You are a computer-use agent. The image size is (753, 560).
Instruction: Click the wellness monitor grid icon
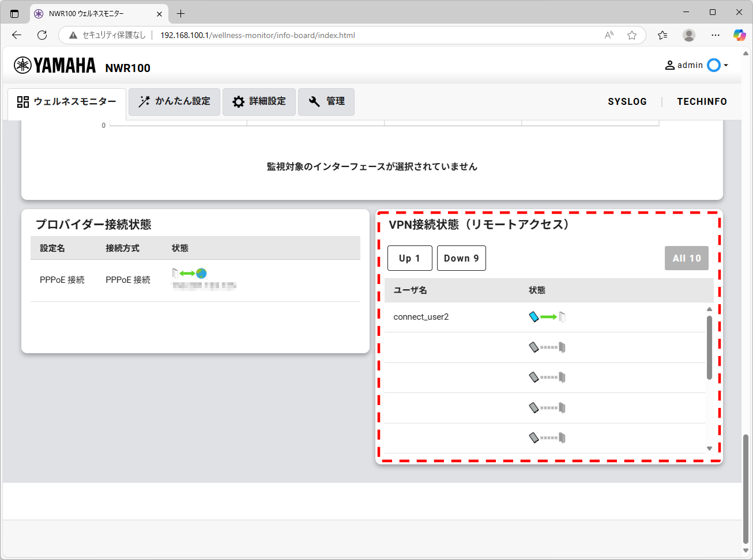click(23, 101)
